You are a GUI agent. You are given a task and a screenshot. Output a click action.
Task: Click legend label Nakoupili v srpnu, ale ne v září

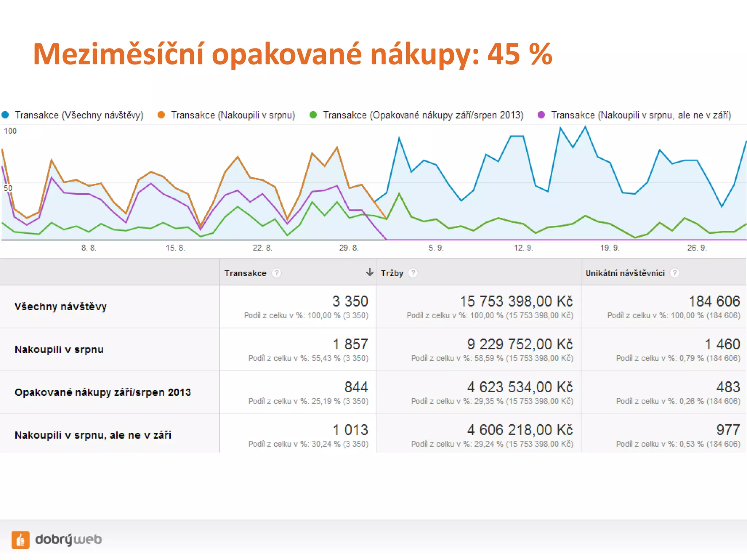(641, 115)
